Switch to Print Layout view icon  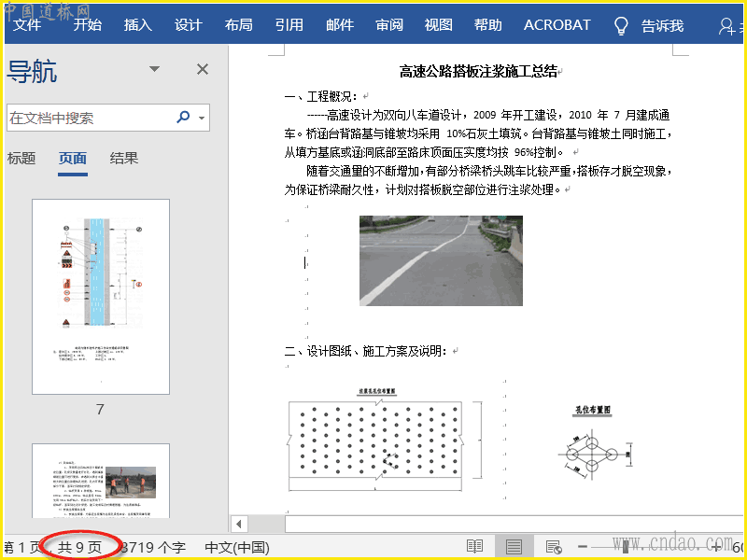coord(514,547)
